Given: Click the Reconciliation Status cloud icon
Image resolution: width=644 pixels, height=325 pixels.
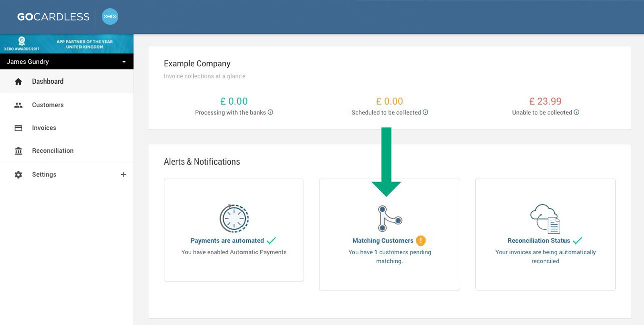Looking at the screenshot, I should [x=545, y=218].
